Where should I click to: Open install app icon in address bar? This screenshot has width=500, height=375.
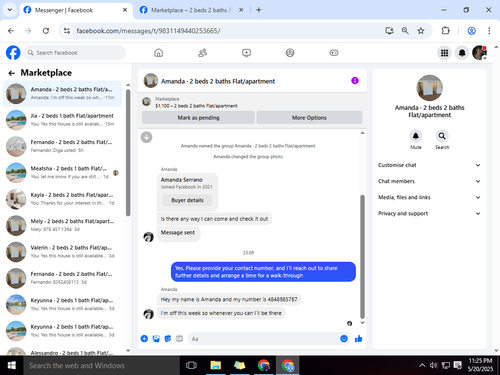(x=389, y=31)
